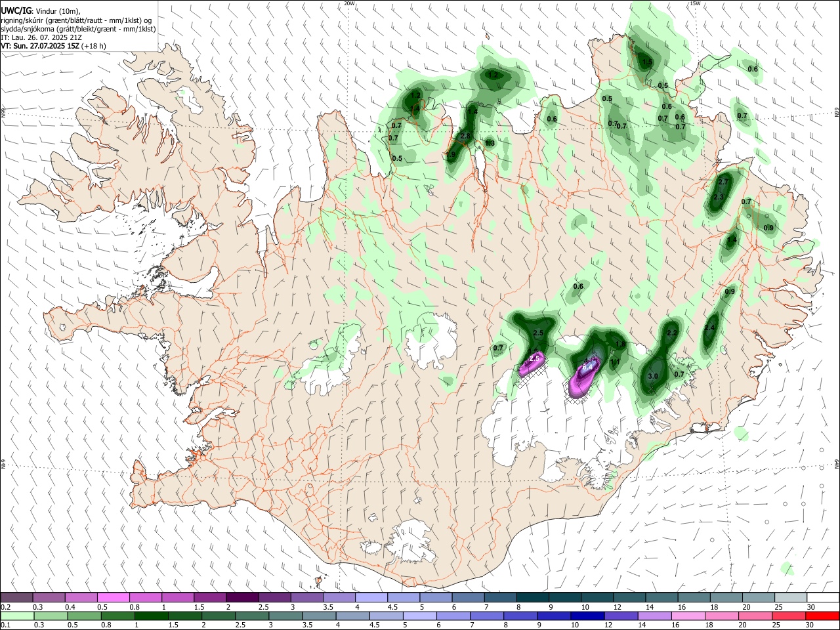
Task: Click the 3.0 precipitation value
Action: click(x=652, y=377)
